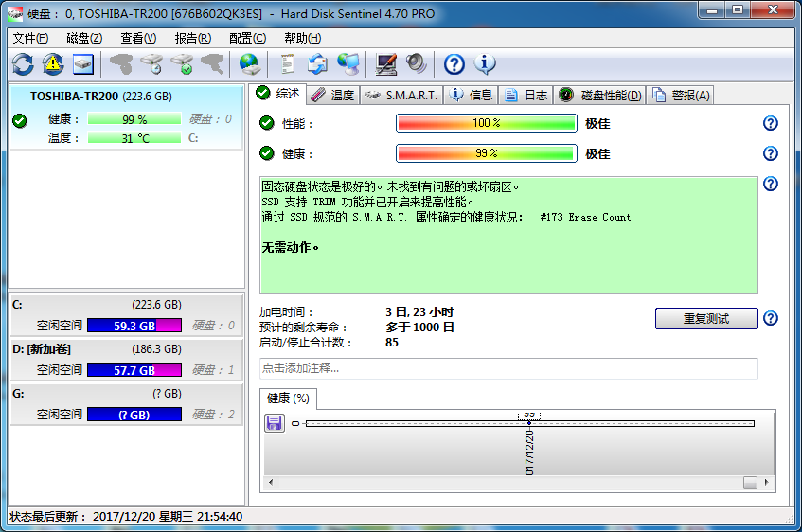Open the 帮助(H) menu
This screenshot has width=802, height=532.
pyautogui.click(x=302, y=39)
